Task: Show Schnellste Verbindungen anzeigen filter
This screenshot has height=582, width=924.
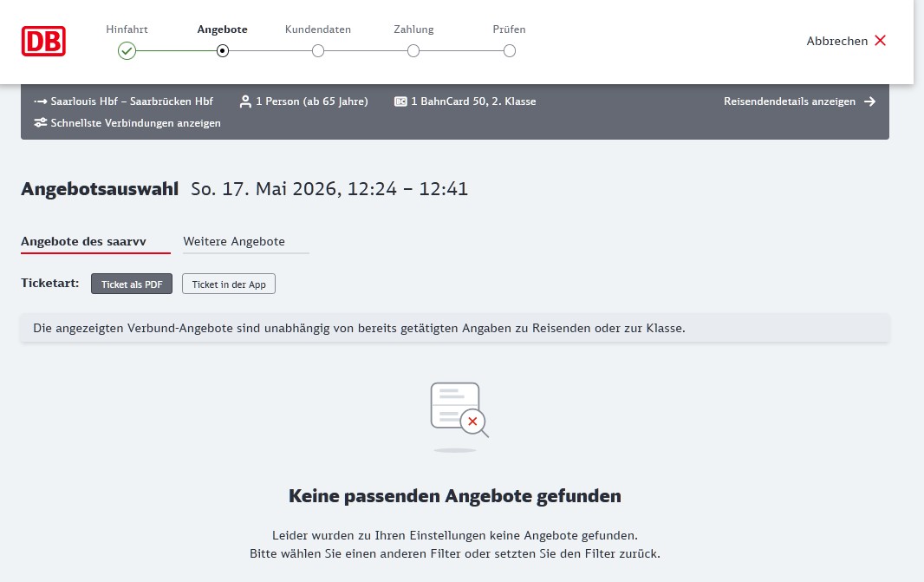Action: [x=135, y=123]
